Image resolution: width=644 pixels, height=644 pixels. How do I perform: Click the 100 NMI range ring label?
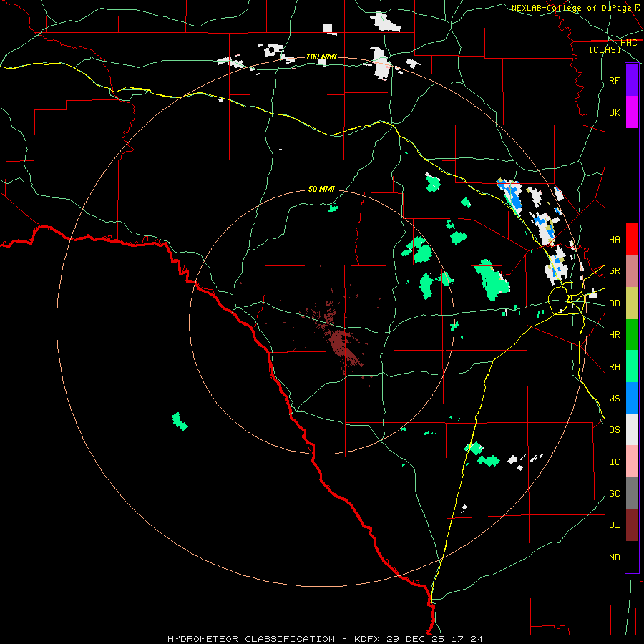(321, 57)
